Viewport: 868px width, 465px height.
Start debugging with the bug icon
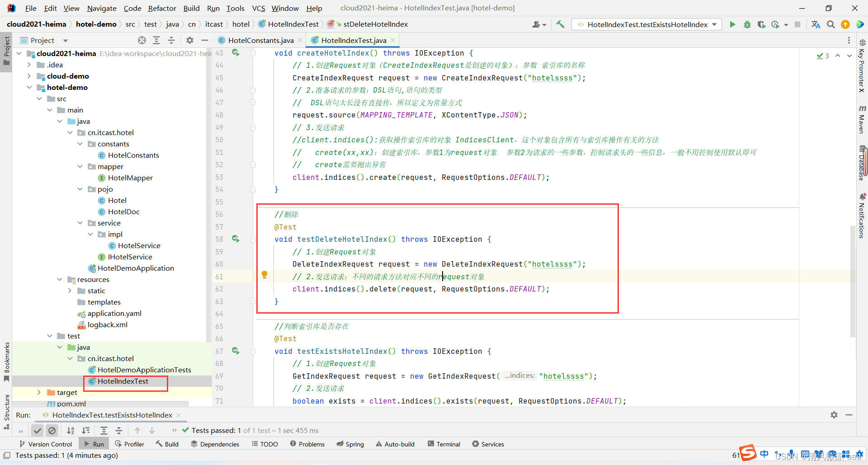pos(747,24)
